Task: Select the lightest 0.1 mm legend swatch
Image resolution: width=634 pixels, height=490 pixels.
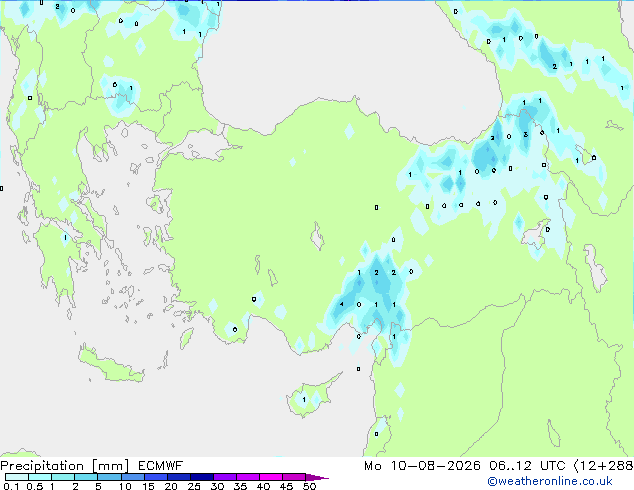Action: tap(17, 477)
